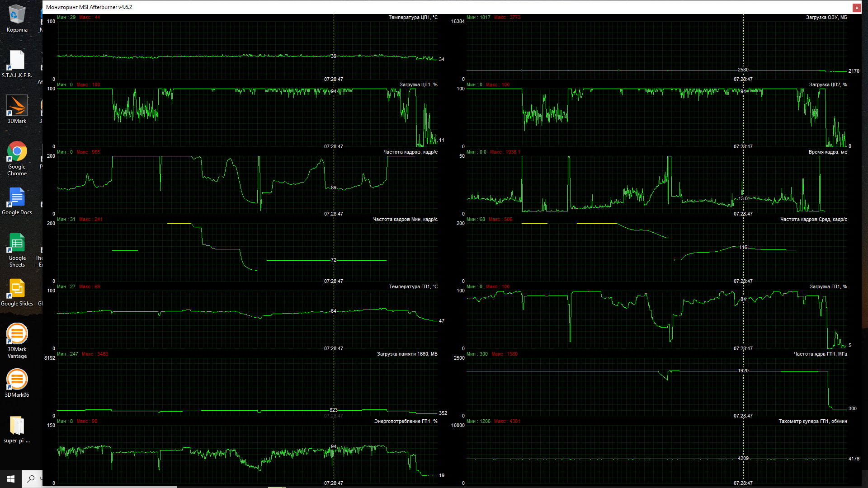
Task: Click the horizontal scrollbar below the monitoring graphs
Action: click(108, 487)
